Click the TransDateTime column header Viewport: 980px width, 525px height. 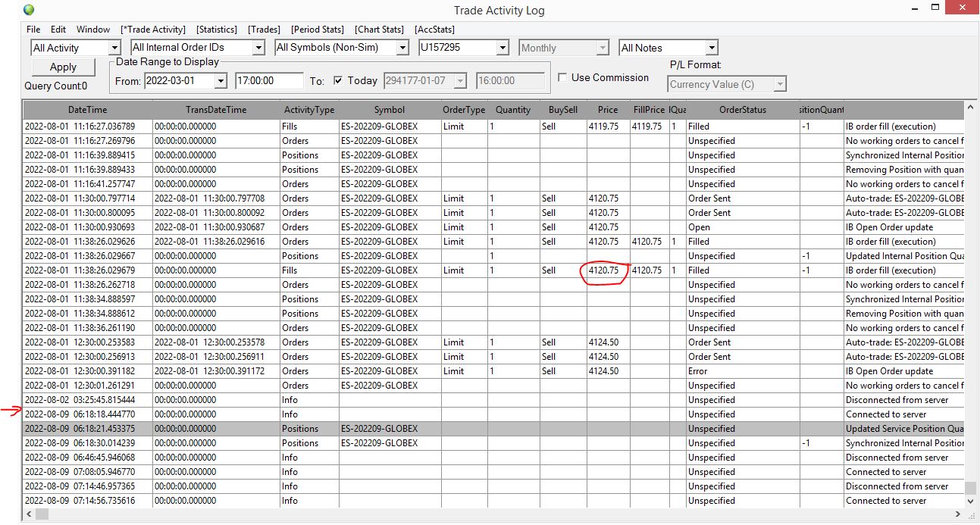point(216,110)
